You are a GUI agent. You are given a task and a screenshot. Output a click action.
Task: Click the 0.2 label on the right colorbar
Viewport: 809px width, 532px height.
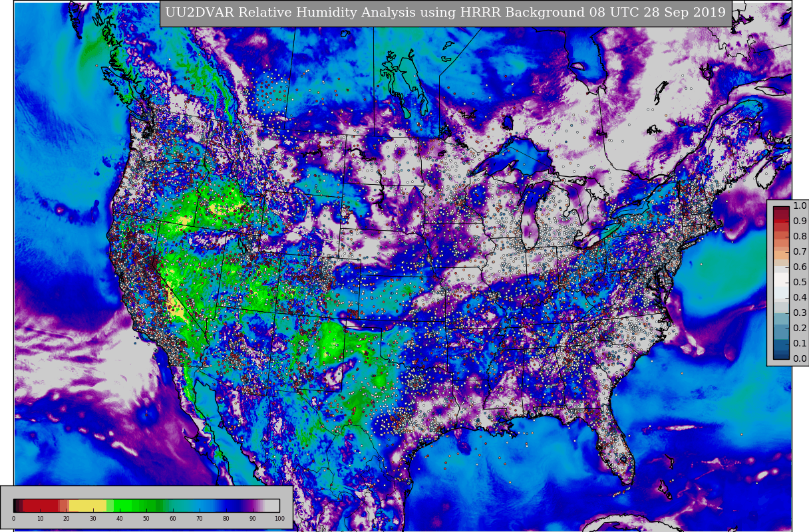click(800, 328)
